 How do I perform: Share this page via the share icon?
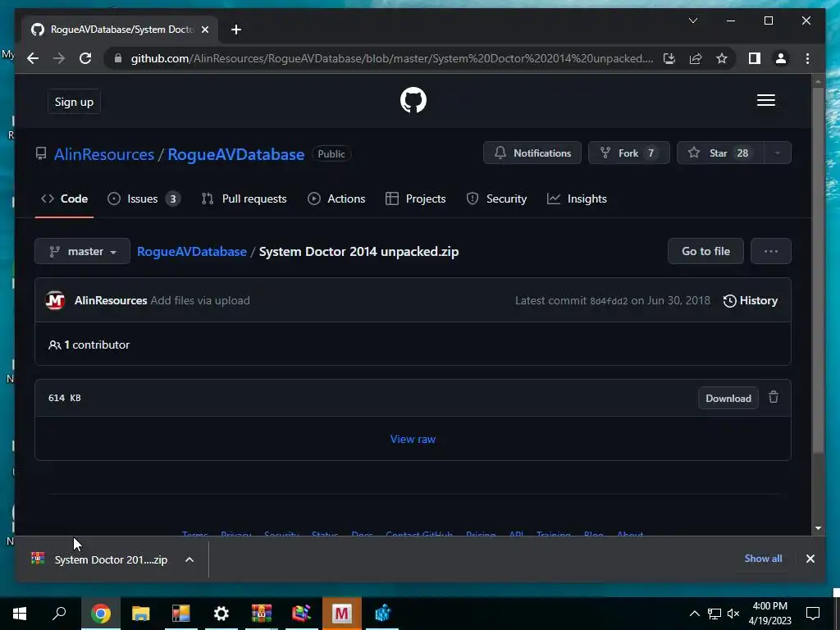(696, 58)
